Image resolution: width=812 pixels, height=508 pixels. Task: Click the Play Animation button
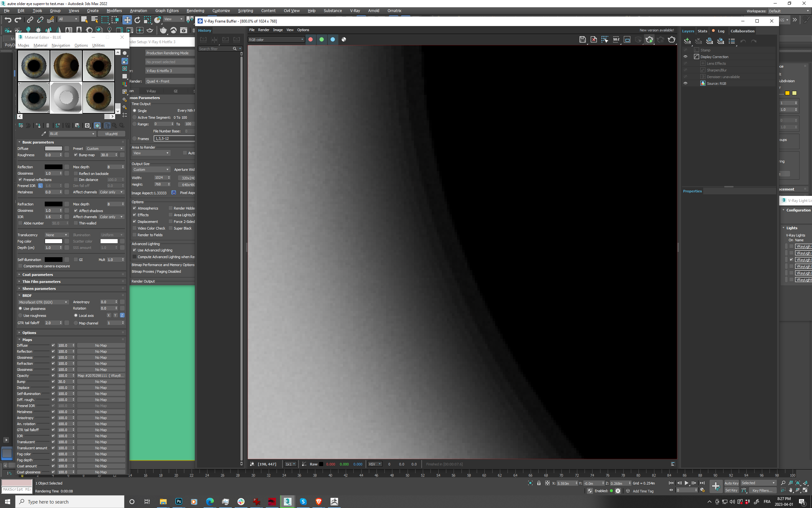tap(686, 483)
